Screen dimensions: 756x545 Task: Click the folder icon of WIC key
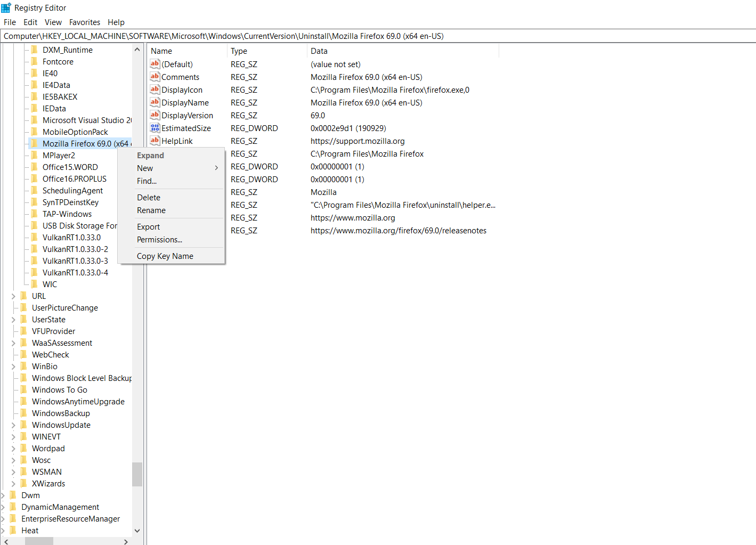pyautogui.click(x=34, y=284)
